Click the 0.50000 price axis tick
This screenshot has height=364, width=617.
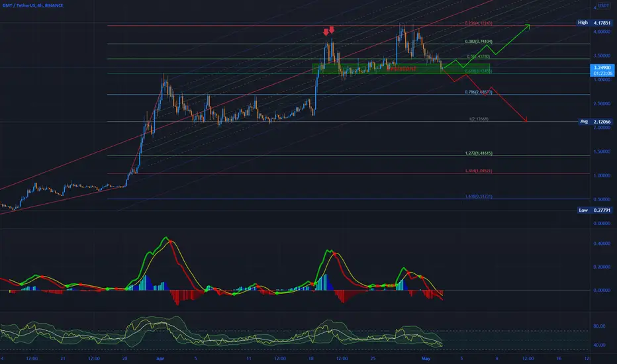click(x=602, y=199)
